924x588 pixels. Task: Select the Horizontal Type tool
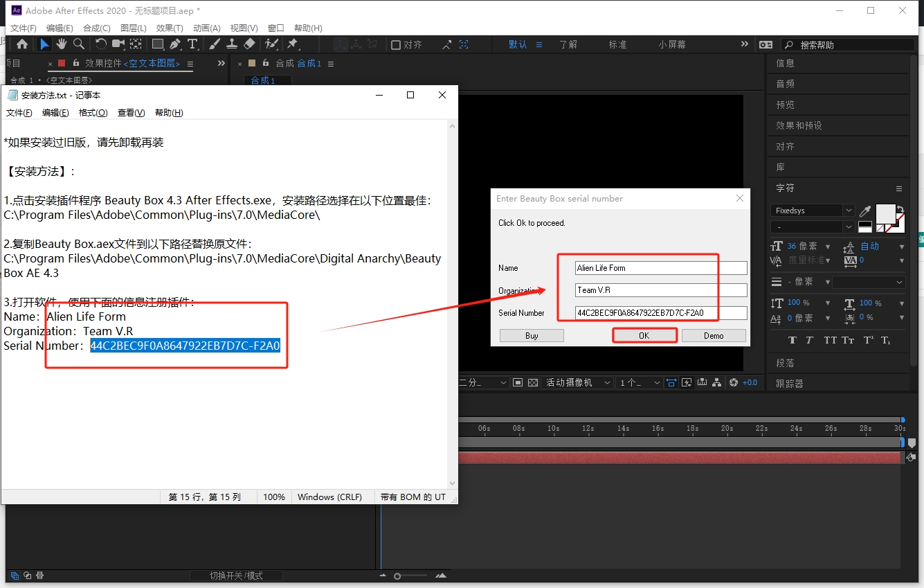coord(192,44)
